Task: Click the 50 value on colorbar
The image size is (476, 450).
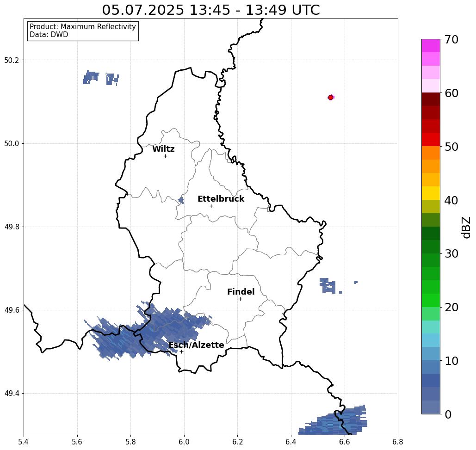Action: click(451, 147)
